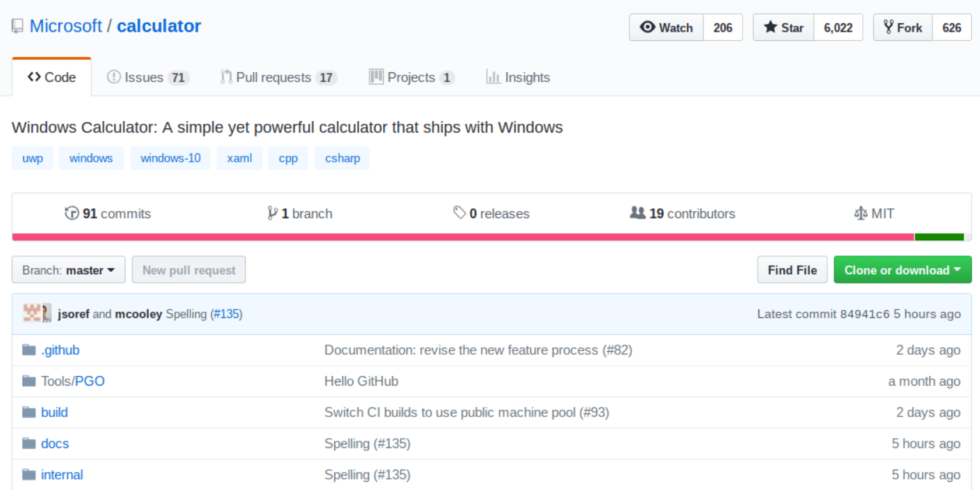
Task: Click the branch icon next to 1 branch
Action: point(272,213)
